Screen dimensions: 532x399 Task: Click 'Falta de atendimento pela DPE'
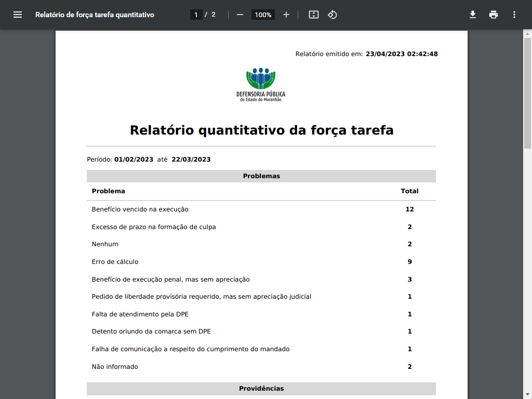[140, 314]
